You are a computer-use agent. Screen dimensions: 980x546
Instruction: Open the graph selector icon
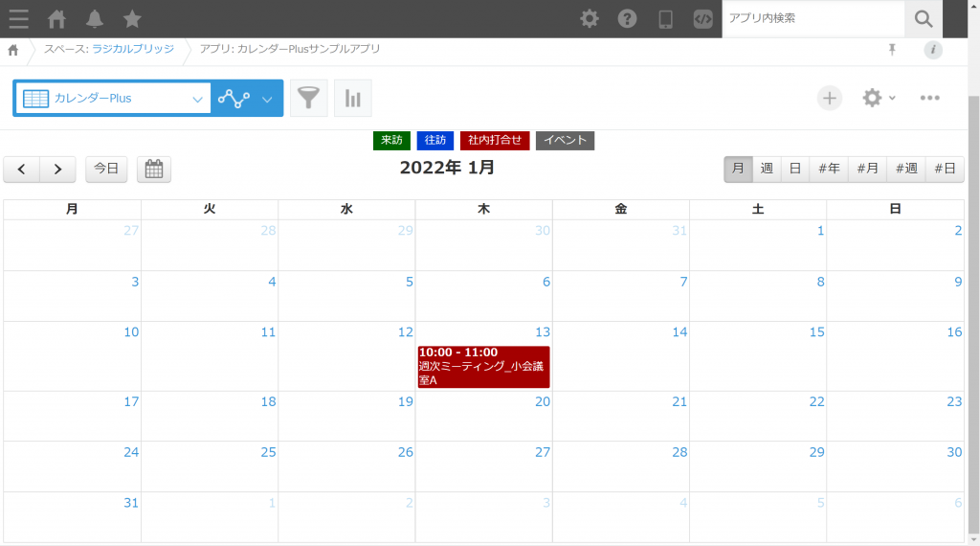point(234,99)
